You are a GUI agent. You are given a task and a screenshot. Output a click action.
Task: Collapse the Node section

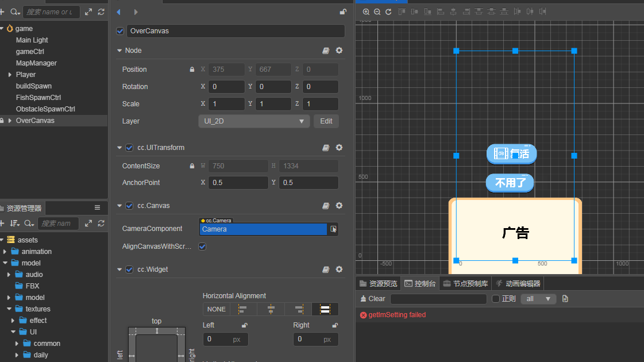click(x=119, y=51)
